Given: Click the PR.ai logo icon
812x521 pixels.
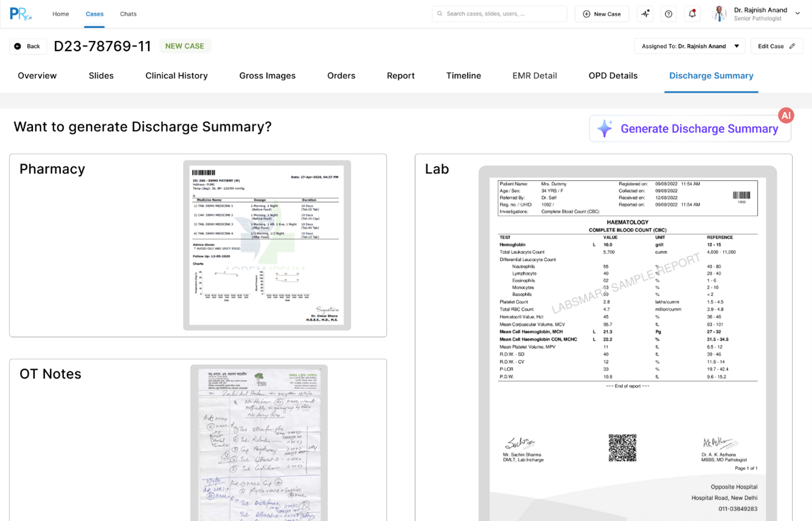Looking at the screenshot, I should (20, 14).
